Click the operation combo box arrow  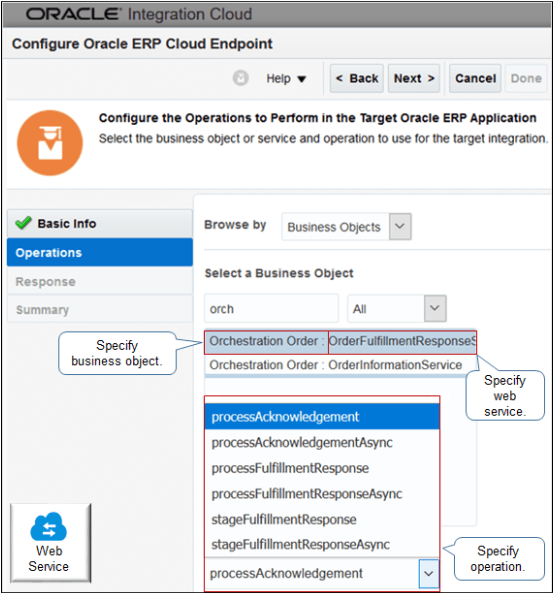(429, 574)
